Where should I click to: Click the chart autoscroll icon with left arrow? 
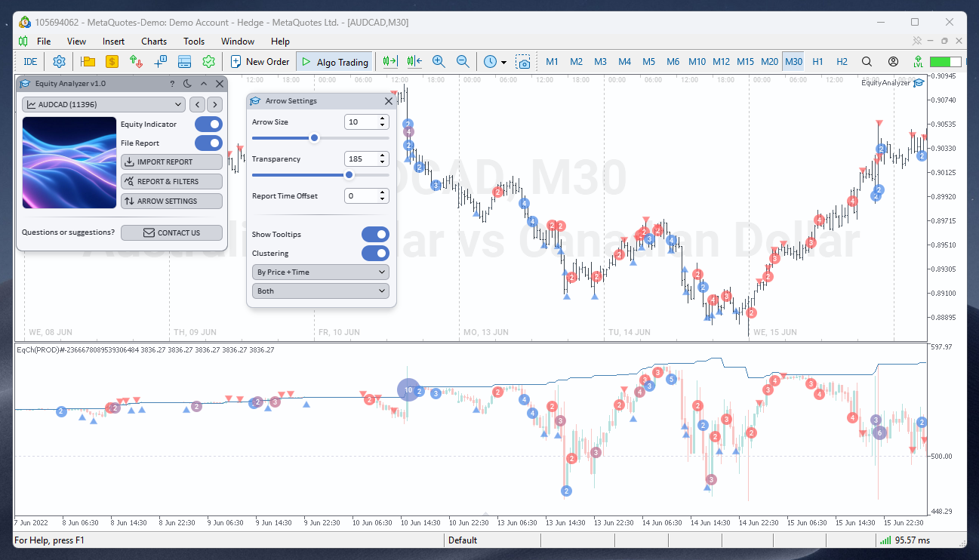click(x=414, y=62)
